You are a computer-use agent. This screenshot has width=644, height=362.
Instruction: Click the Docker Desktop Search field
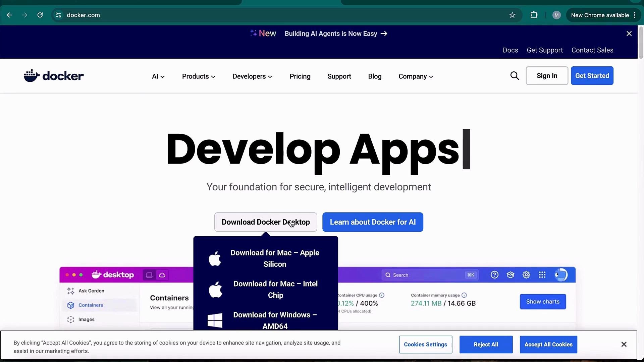coord(430,275)
